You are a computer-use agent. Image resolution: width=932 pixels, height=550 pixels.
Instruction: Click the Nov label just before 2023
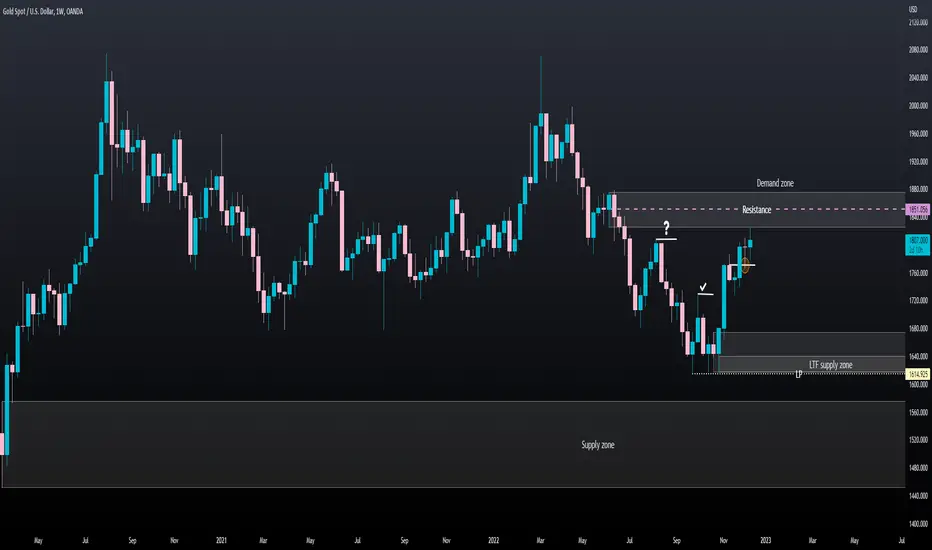click(723, 540)
